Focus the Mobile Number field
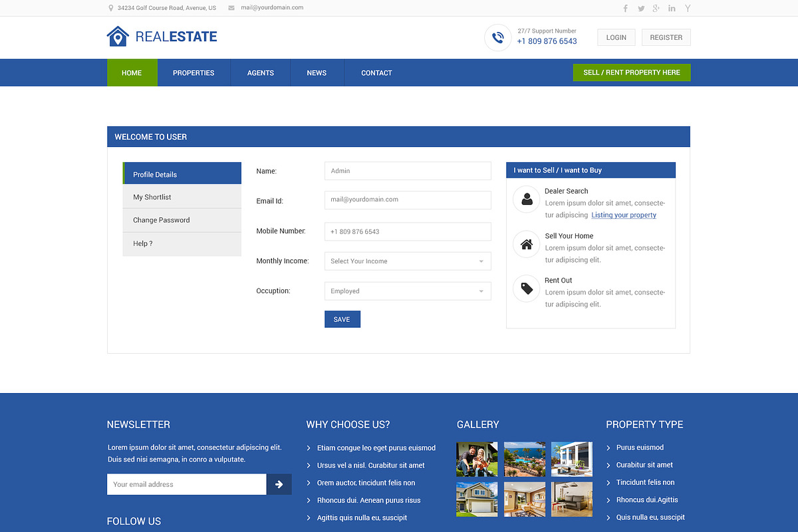This screenshot has width=798, height=532. click(408, 231)
